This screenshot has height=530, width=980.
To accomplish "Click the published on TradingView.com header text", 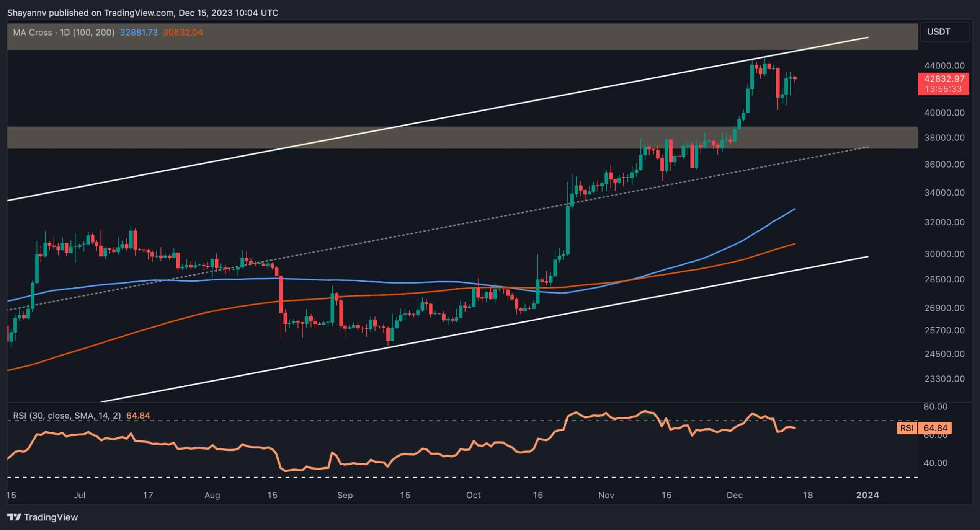I will [x=142, y=13].
